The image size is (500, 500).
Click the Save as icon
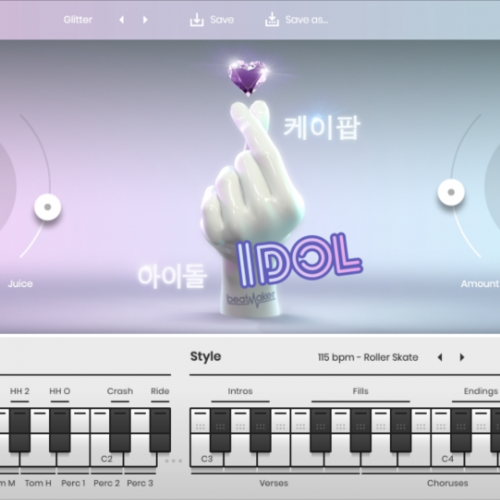[x=272, y=20]
